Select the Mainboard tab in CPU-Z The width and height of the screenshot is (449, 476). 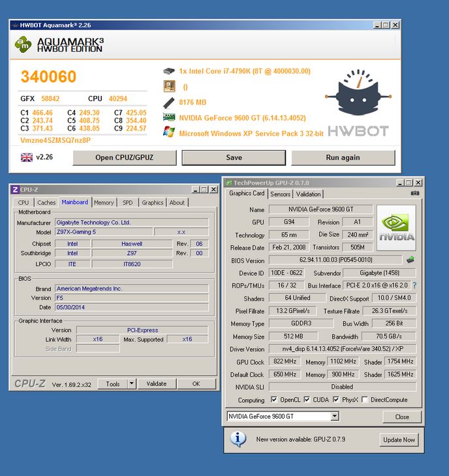point(75,202)
